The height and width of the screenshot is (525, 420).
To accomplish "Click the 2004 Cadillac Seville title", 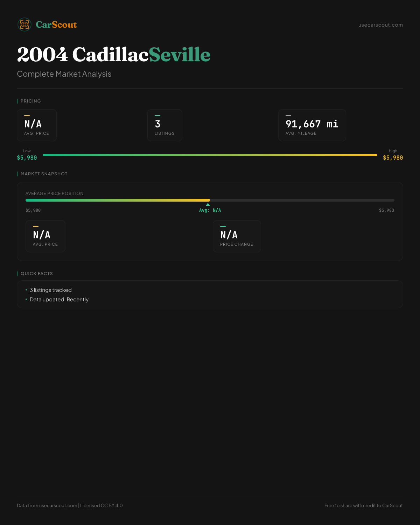I will click(x=114, y=55).
